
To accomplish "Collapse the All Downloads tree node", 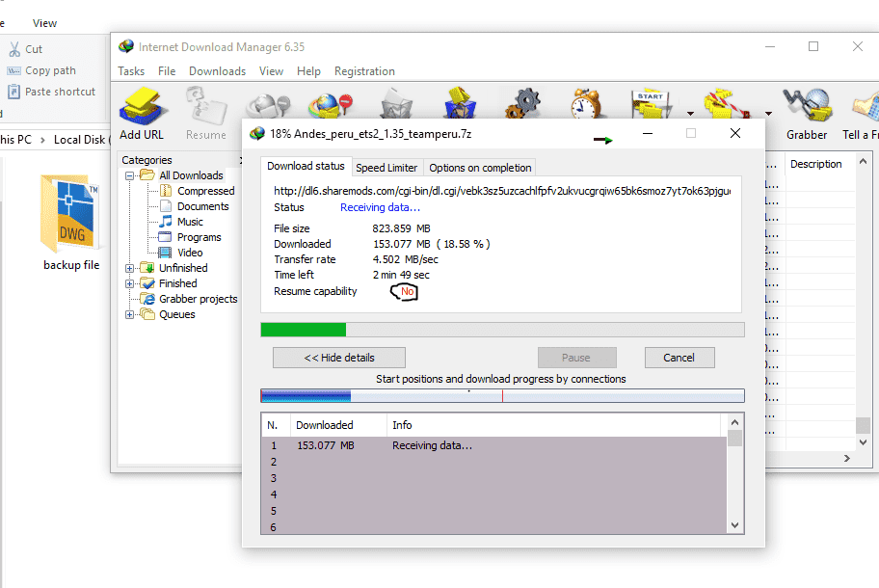I will [129, 175].
